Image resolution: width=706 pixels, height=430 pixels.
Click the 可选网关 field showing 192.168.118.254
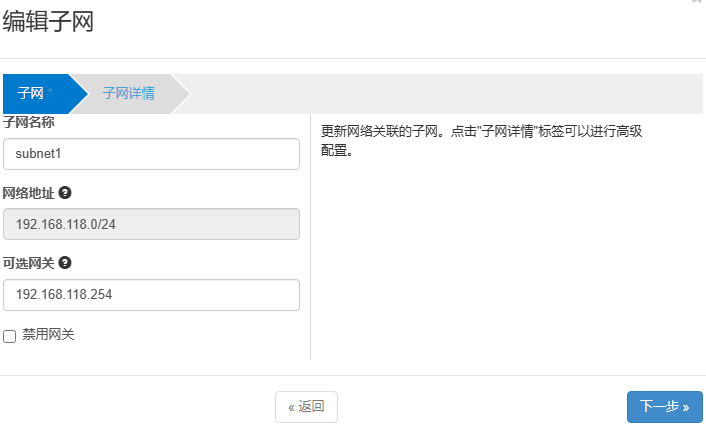tap(152, 295)
